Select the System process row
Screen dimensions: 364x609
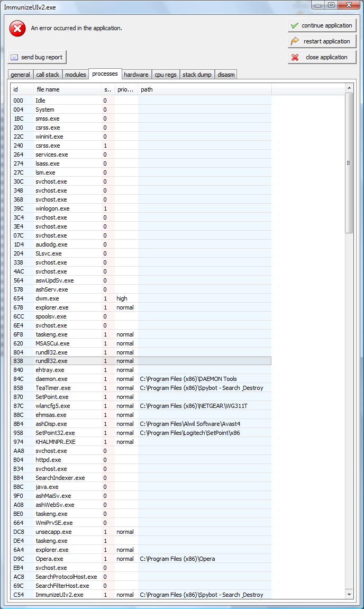(x=141, y=110)
